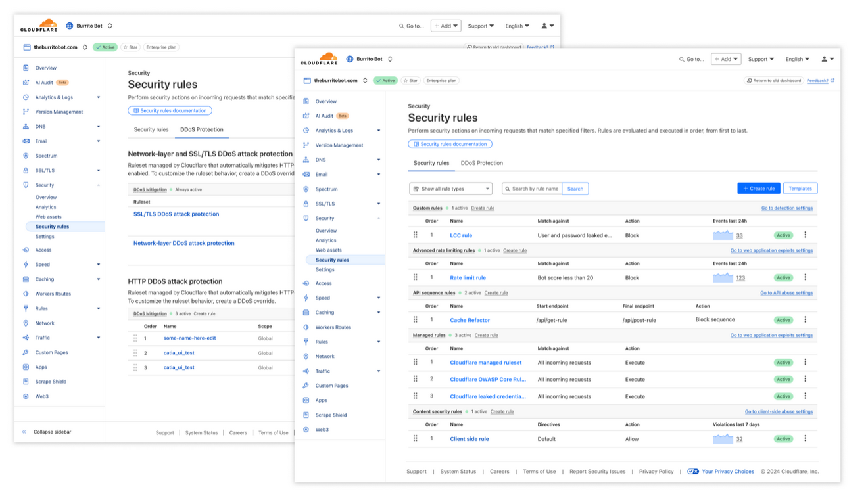Click Version Management icon in front window sidebar
Screen dimensions: 868x502
(306, 145)
